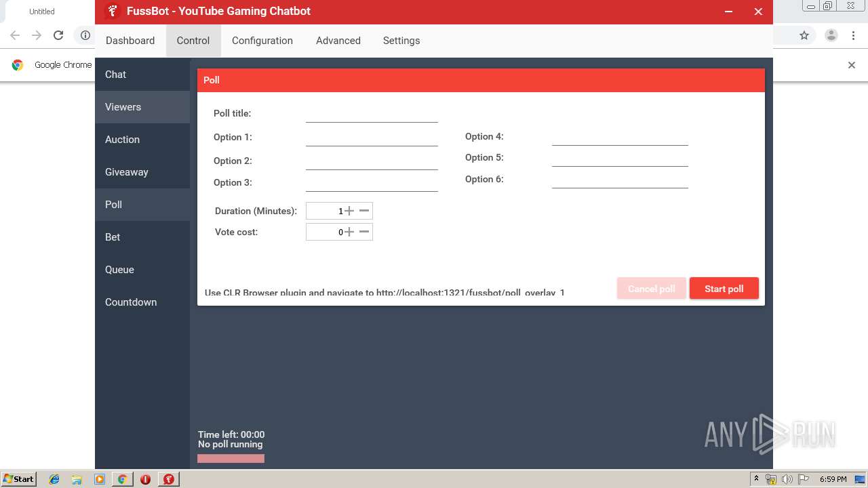Switch to the Control tab
868x488 pixels.
pos(193,41)
